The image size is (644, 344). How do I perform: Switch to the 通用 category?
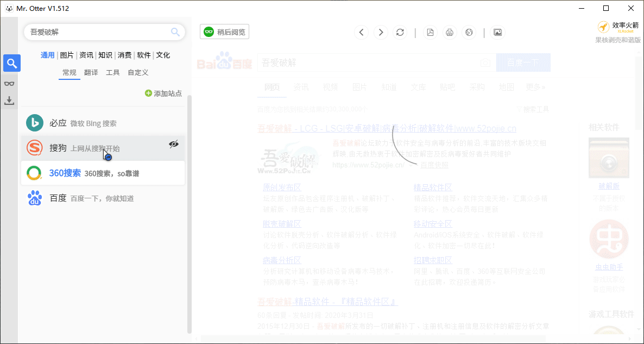pyautogui.click(x=48, y=55)
